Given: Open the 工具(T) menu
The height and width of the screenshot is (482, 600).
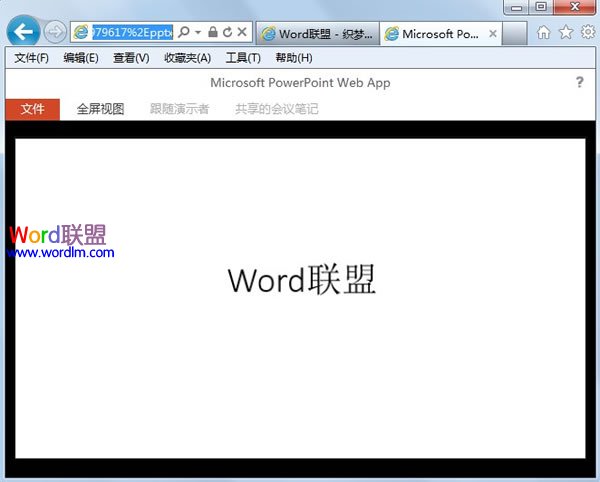Looking at the screenshot, I should (243, 58).
